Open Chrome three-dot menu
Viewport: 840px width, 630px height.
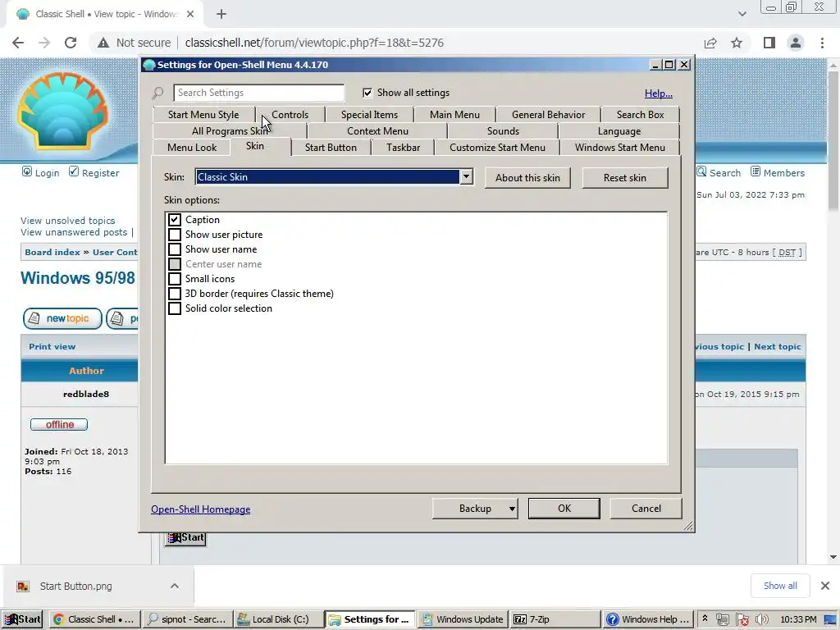(822, 43)
